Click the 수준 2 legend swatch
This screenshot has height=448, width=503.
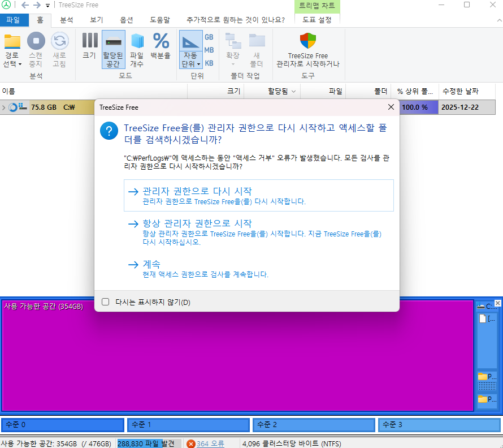click(x=314, y=425)
